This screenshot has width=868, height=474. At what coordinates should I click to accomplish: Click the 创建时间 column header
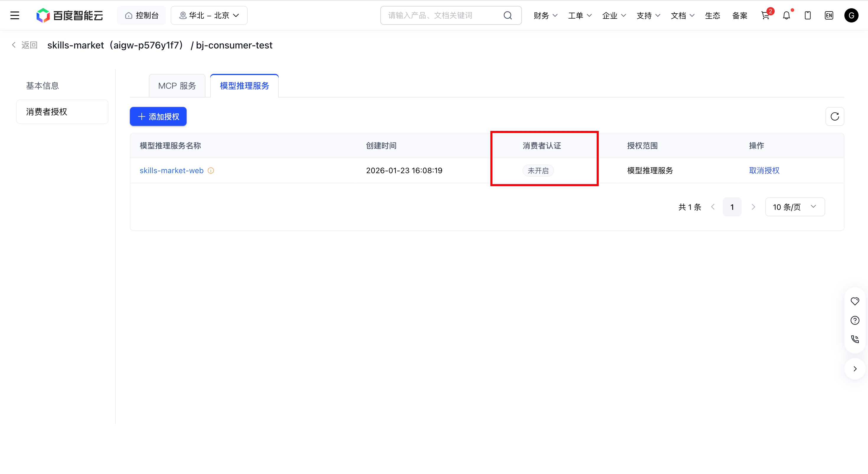pos(381,146)
